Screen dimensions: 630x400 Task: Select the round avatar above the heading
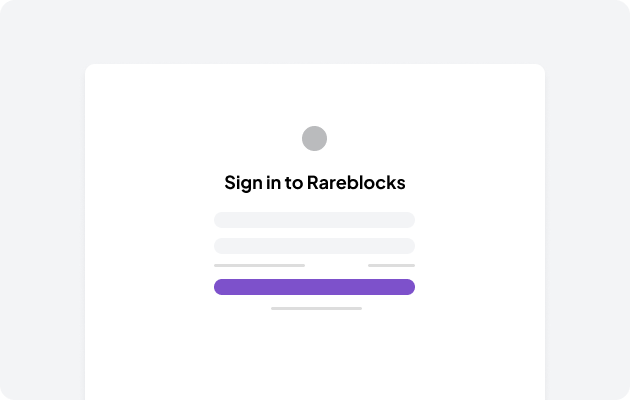click(x=314, y=138)
